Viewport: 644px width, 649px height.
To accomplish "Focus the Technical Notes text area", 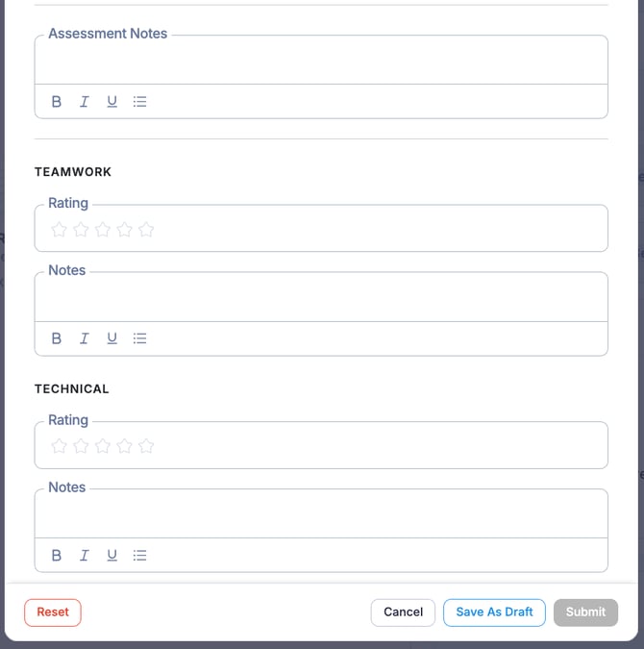I will point(321,515).
